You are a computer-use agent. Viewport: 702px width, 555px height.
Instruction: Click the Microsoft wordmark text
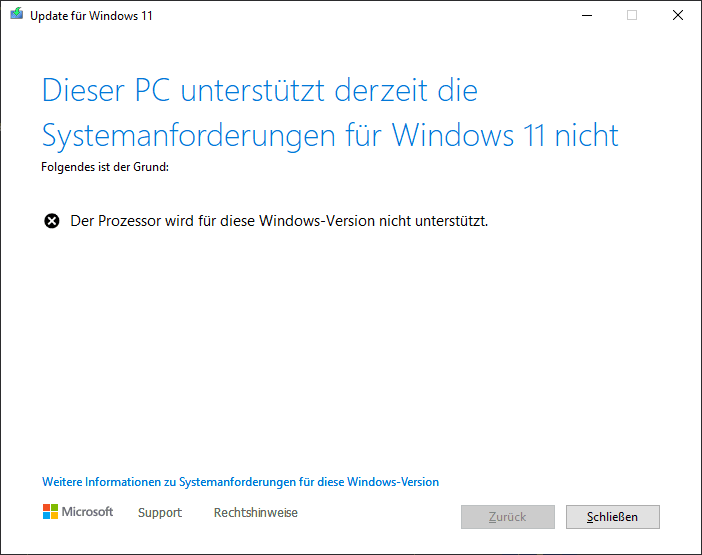[87, 512]
